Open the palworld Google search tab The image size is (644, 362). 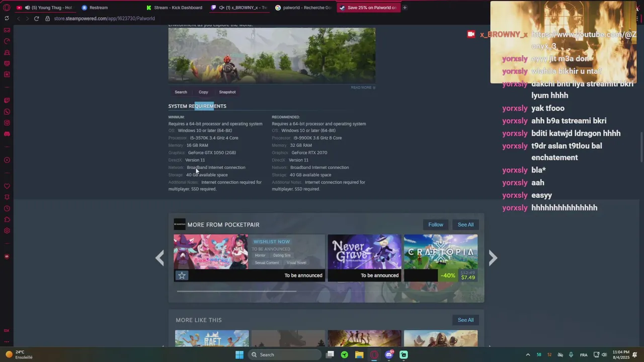click(x=304, y=8)
